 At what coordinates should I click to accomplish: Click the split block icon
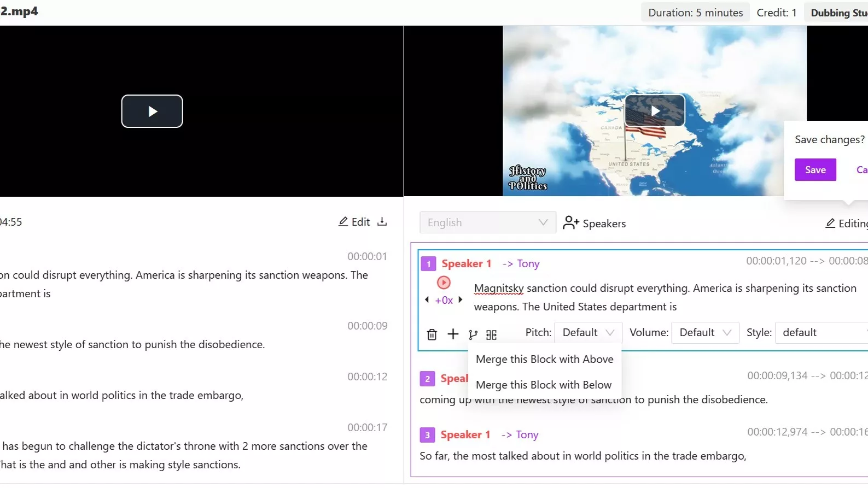point(492,334)
